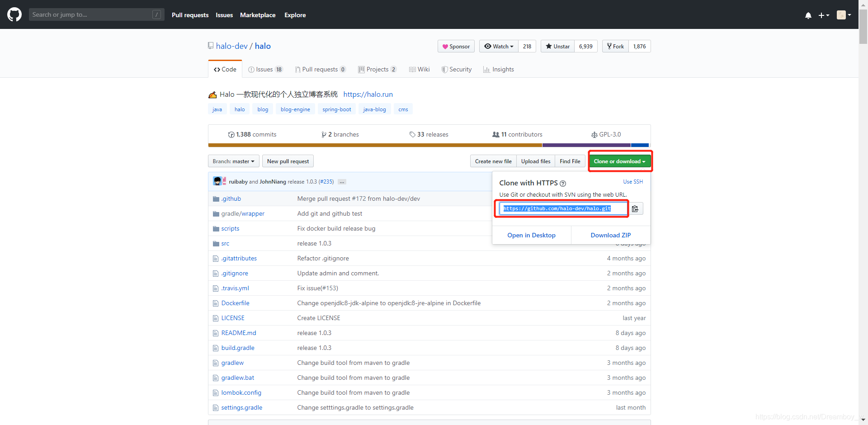This screenshot has width=868, height=425.
Task: Switch to the Issues tab
Action: (265, 69)
